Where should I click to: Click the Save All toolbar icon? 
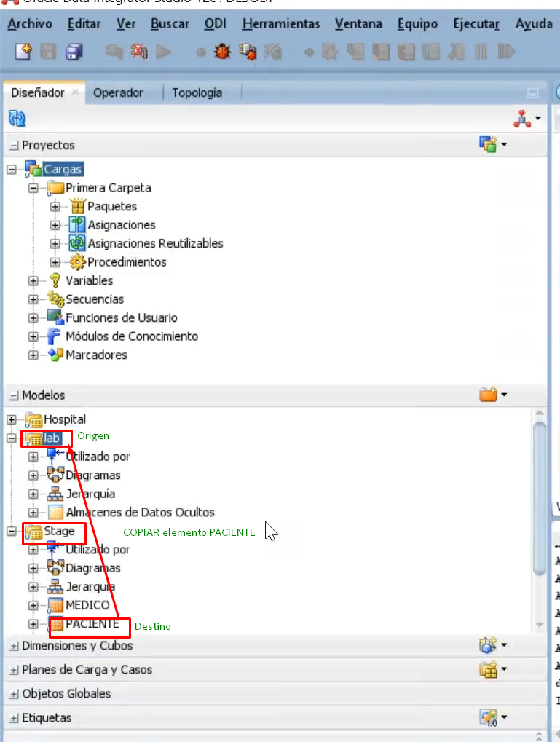(74, 52)
